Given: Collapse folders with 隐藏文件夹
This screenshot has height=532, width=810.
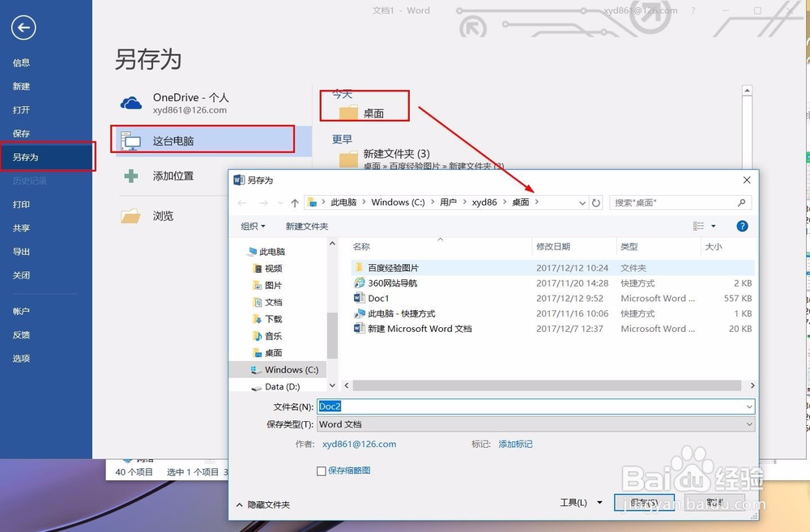Looking at the screenshot, I should [263, 504].
